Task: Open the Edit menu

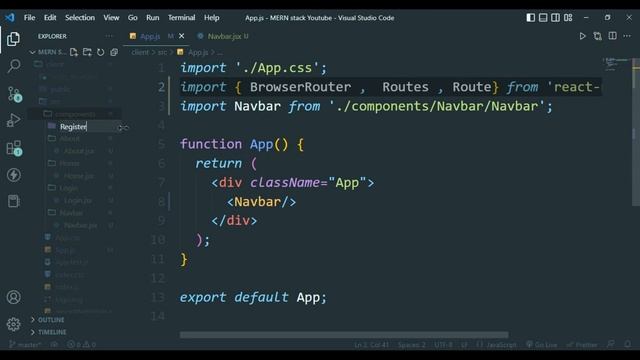Action: (50, 18)
